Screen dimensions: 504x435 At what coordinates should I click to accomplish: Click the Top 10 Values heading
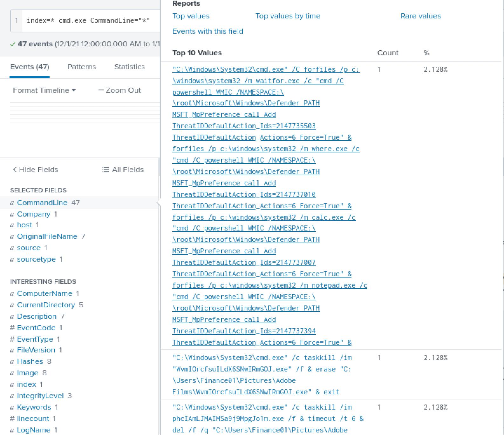coord(197,53)
